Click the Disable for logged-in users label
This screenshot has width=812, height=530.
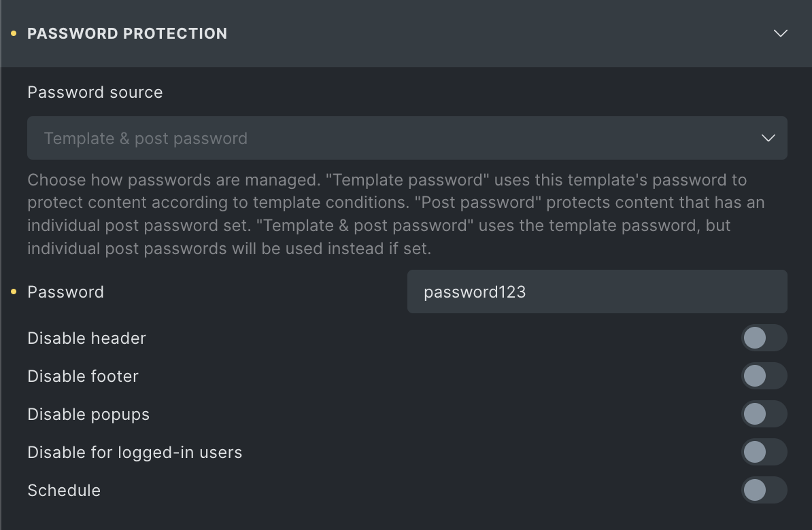coord(135,453)
